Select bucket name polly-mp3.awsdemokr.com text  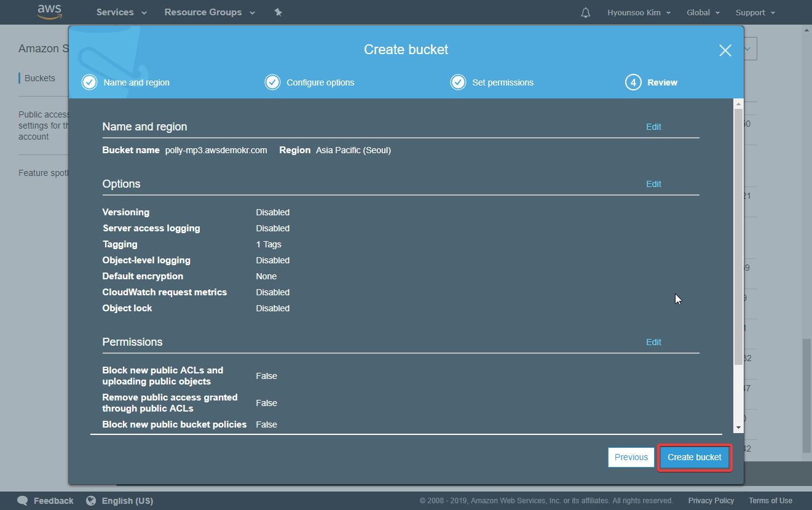tap(216, 150)
